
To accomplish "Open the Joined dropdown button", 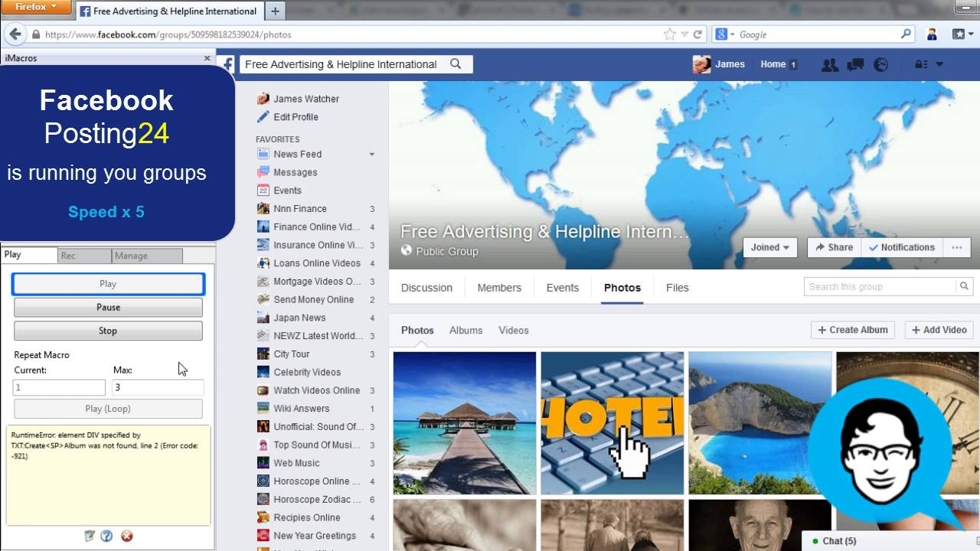I will click(x=770, y=247).
